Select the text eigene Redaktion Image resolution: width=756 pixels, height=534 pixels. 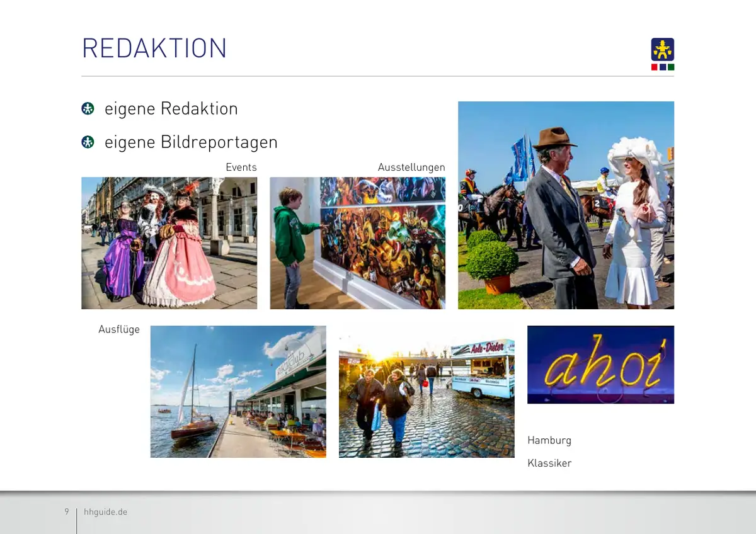tap(171, 109)
